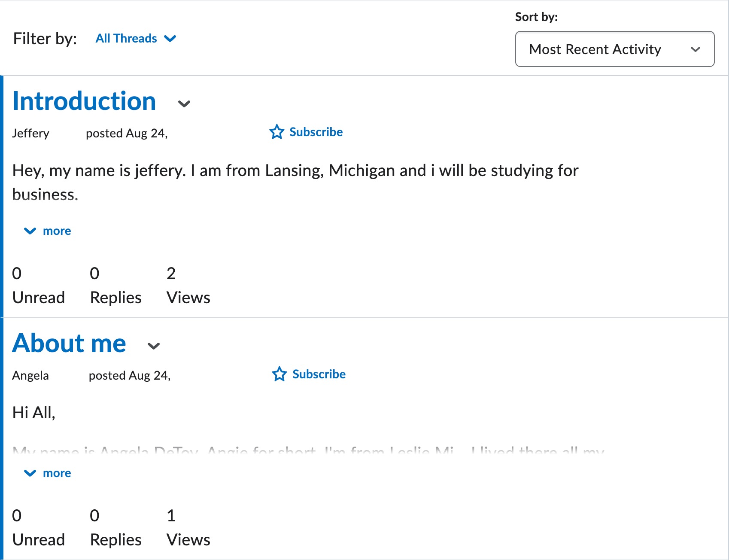Expand more of Jeffery's introduction post

tap(48, 231)
